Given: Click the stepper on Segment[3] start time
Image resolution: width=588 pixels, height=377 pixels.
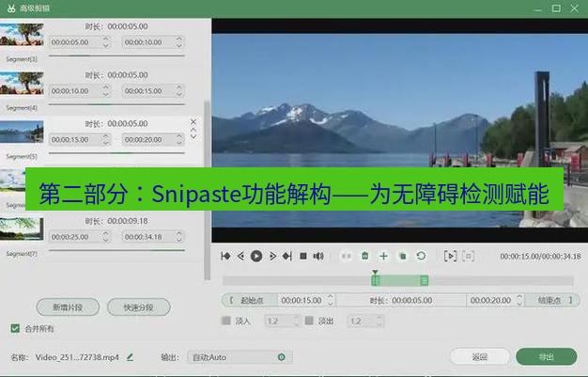Looking at the screenshot, I should (106, 42).
